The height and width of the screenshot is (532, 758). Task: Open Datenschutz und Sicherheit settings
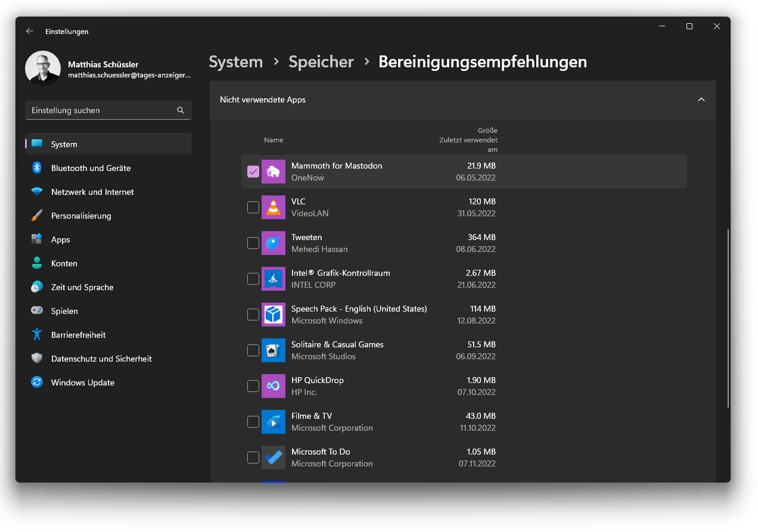click(108, 359)
